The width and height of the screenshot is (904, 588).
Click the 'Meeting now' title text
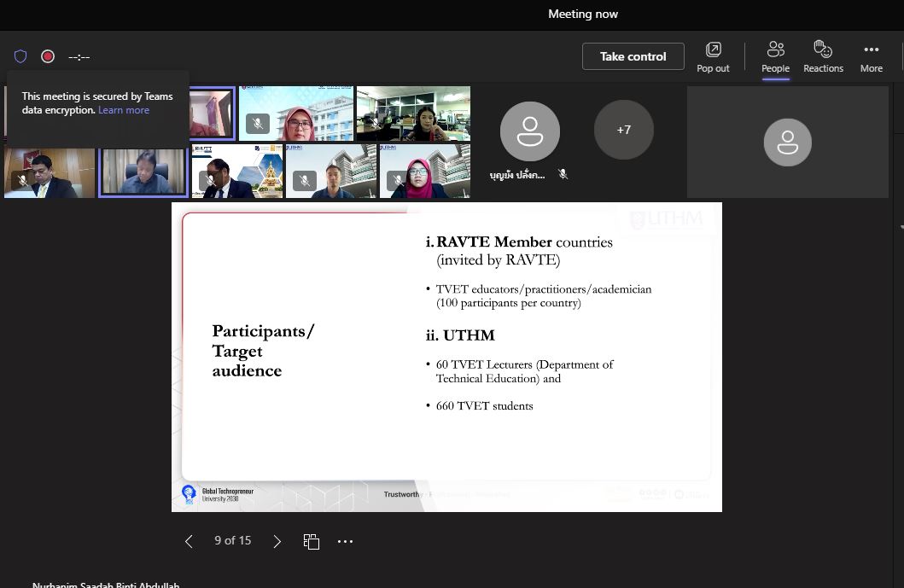(x=583, y=14)
